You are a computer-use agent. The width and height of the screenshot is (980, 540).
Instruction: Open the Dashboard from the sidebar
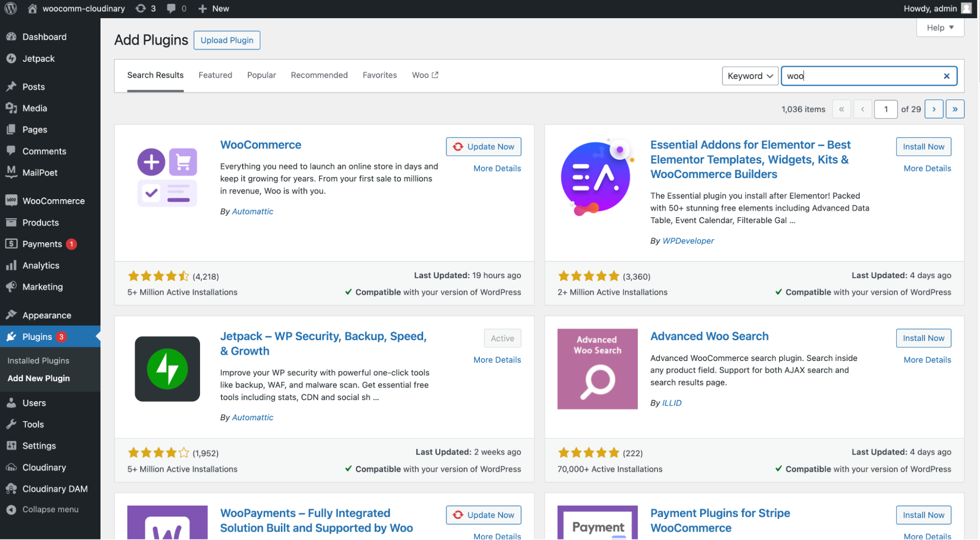pyautogui.click(x=44, y=36)
